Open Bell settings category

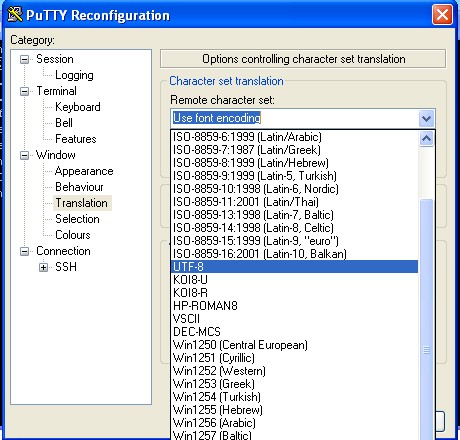click(64, 123)
